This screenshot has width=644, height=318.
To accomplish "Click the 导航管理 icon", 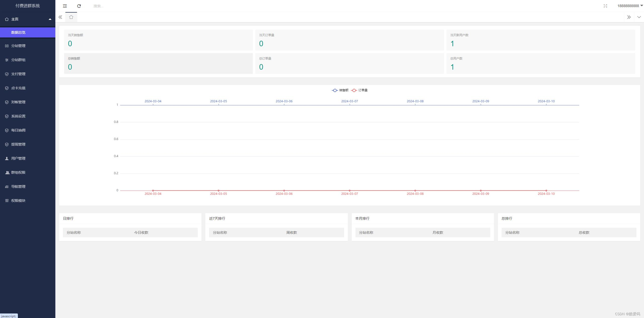I will point(7,187).
